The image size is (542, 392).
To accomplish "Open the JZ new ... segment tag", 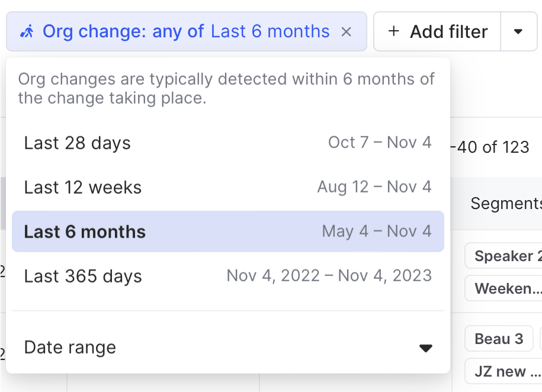I will coord(502,372).
